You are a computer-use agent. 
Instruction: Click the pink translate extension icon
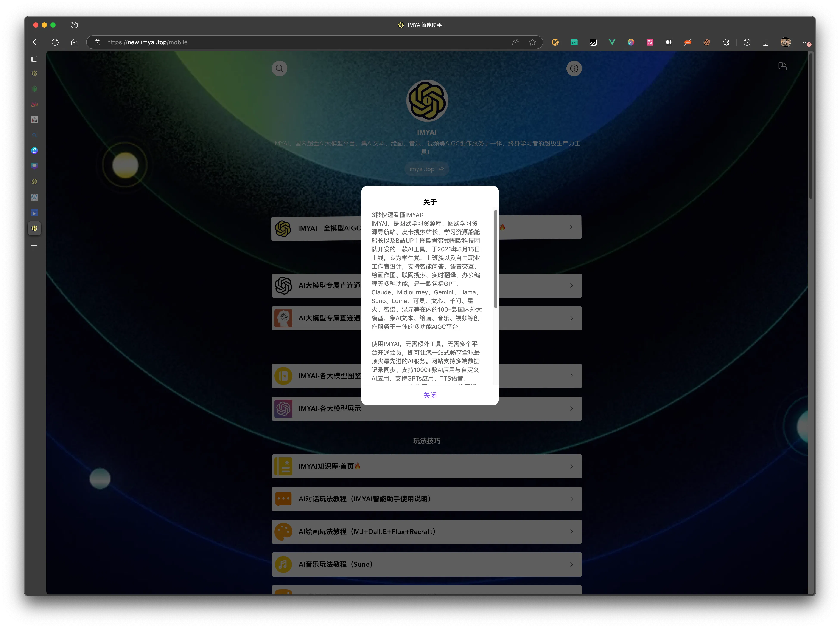coord(650,42)
